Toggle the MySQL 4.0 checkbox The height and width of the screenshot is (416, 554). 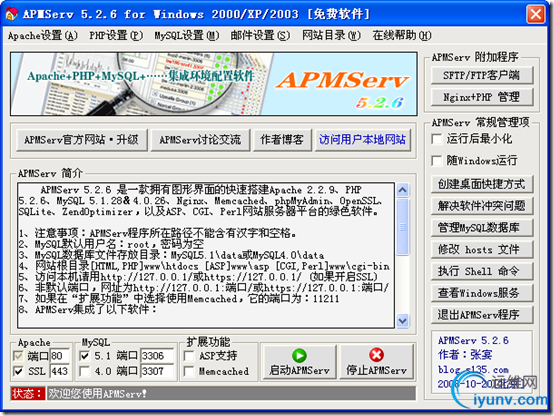click(84, 371)
